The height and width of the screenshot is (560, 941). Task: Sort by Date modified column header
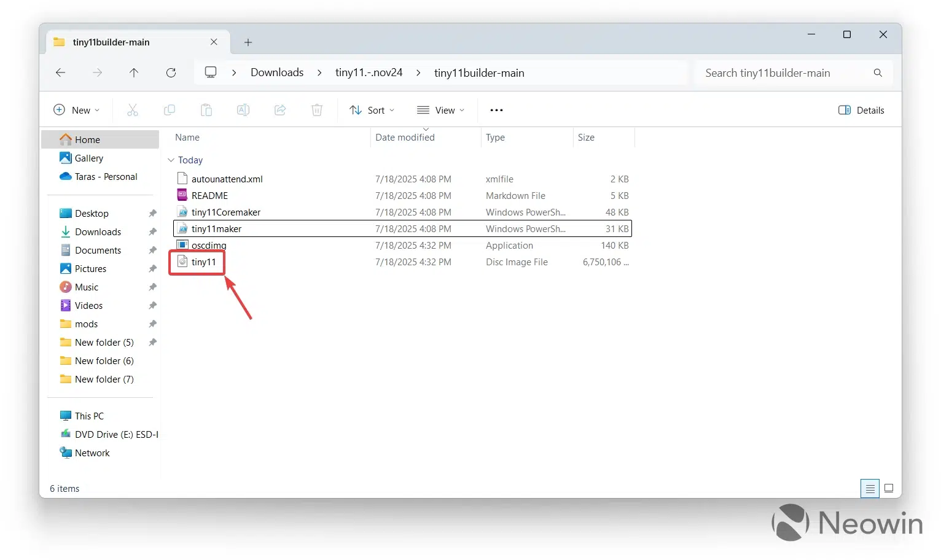(x=405, y=138)
